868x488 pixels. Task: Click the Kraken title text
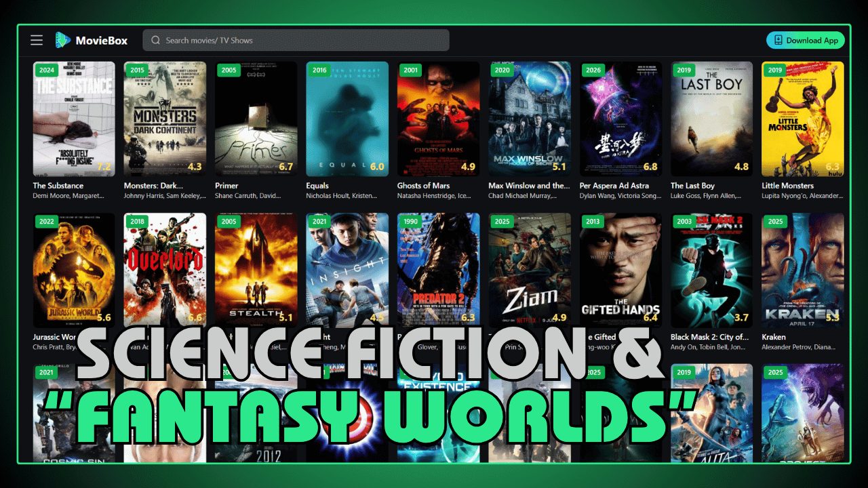tap(774, 337)
